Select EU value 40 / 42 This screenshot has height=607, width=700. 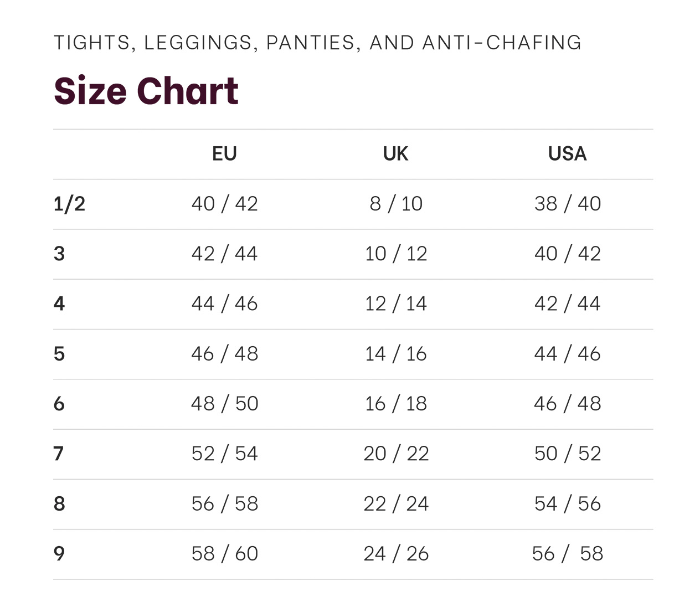click(225, 204)
